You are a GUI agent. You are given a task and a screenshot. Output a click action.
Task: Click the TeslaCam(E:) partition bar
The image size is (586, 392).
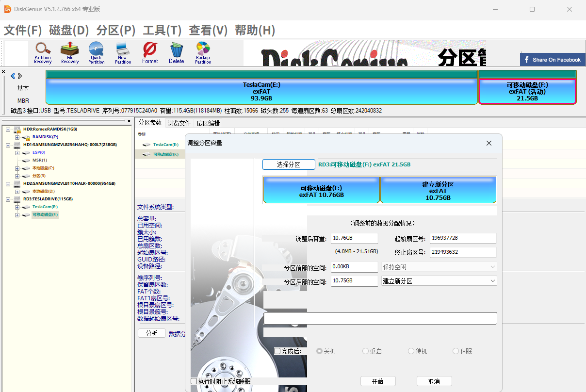[x=261, y=91]
